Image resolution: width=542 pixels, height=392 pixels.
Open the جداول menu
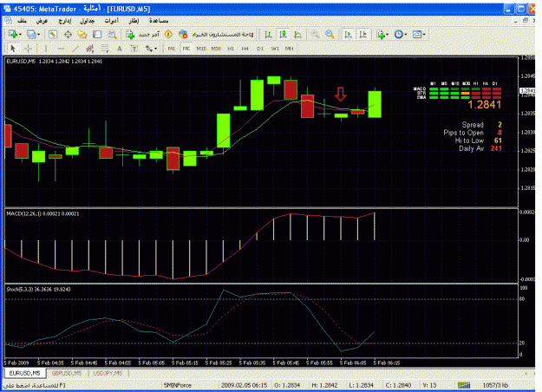[x=88, y=21]
